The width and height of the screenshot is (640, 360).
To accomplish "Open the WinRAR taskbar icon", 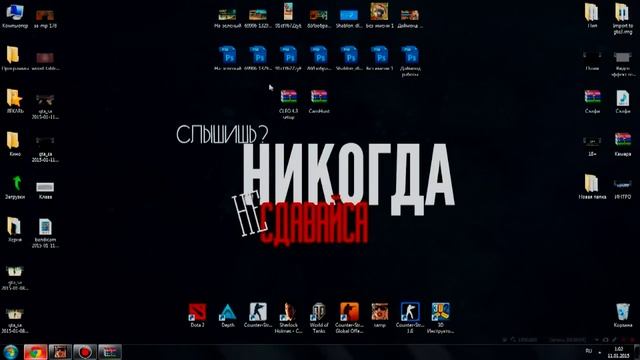I will click(109, 352).
